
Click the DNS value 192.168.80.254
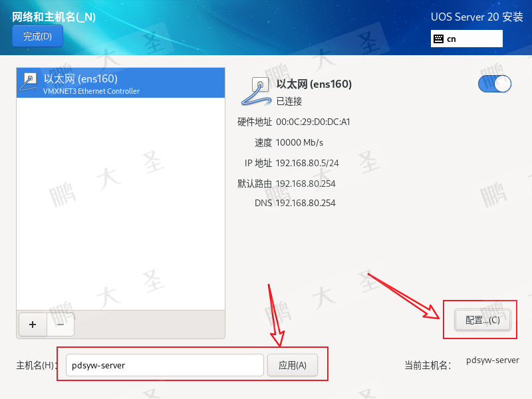coord(306,203)
